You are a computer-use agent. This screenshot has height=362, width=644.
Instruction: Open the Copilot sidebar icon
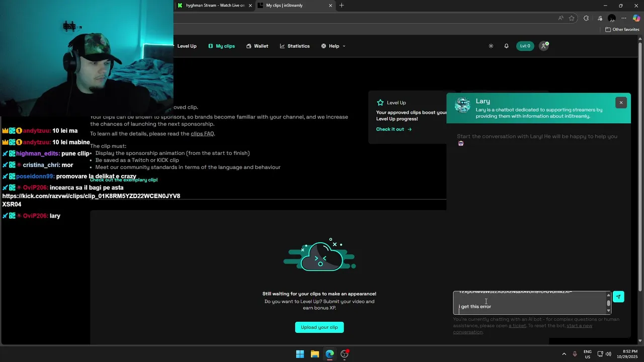[x=636, y=18]
